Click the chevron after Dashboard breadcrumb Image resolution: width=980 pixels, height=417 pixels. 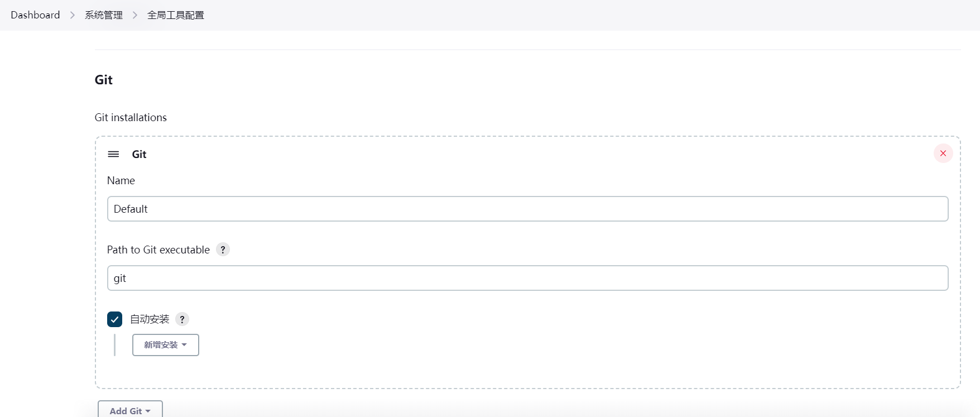pos(73,15)
